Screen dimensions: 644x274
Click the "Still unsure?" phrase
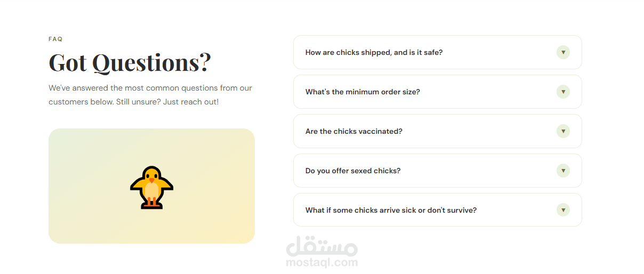click(139, 102)
